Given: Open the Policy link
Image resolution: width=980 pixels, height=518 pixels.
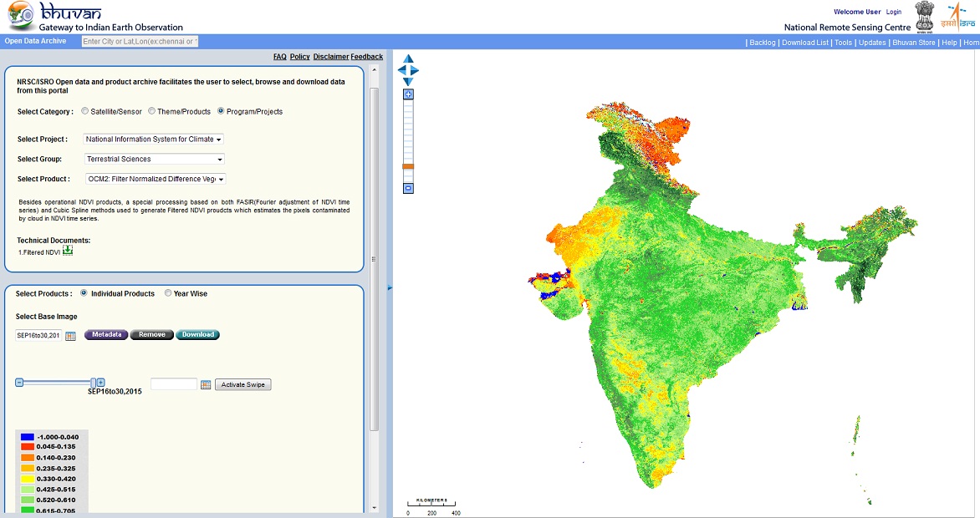Looking at the screenshot, I should 300,57.
